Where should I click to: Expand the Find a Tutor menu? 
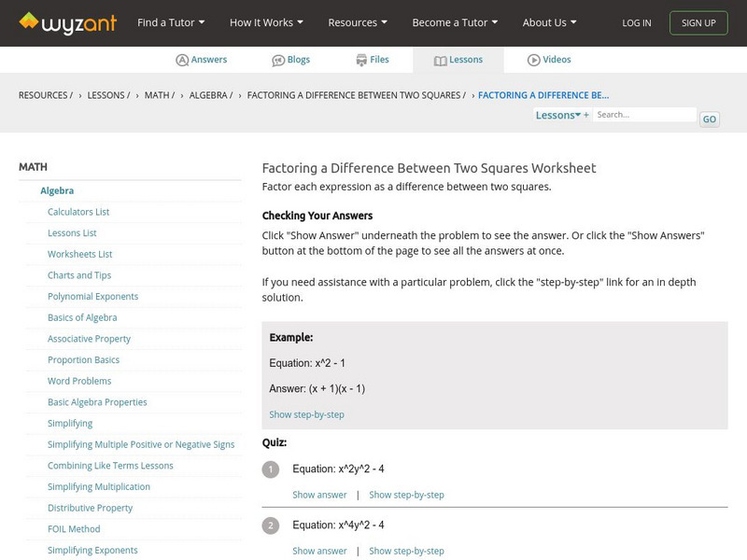tap(170, 22)
